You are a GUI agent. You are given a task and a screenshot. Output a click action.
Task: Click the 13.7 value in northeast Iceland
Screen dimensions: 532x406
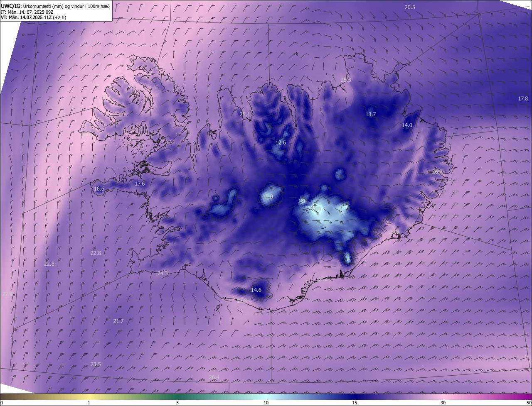pyautogui.click(x=371, y=114)
